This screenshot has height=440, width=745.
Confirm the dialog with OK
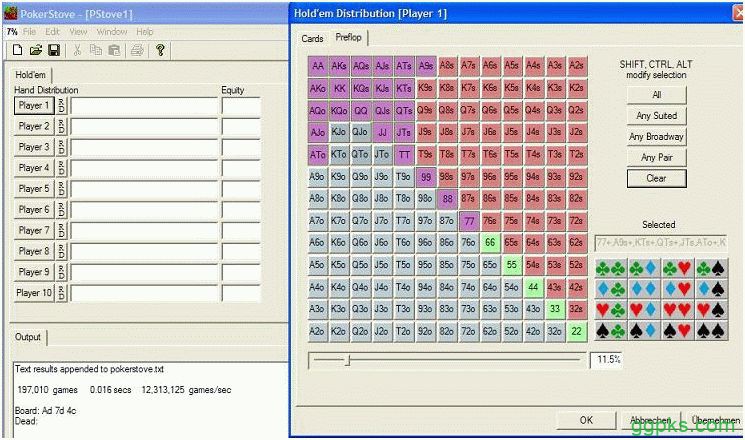(x=586, y=420)
